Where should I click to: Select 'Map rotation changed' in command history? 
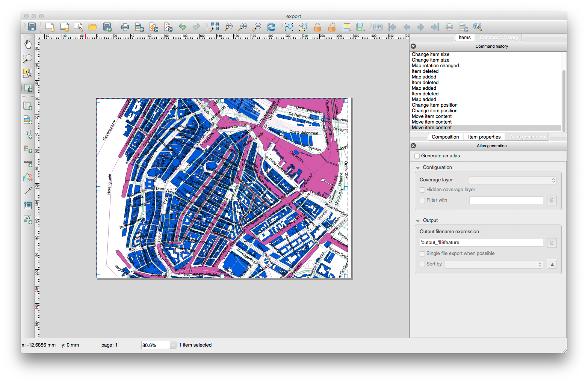435,66
